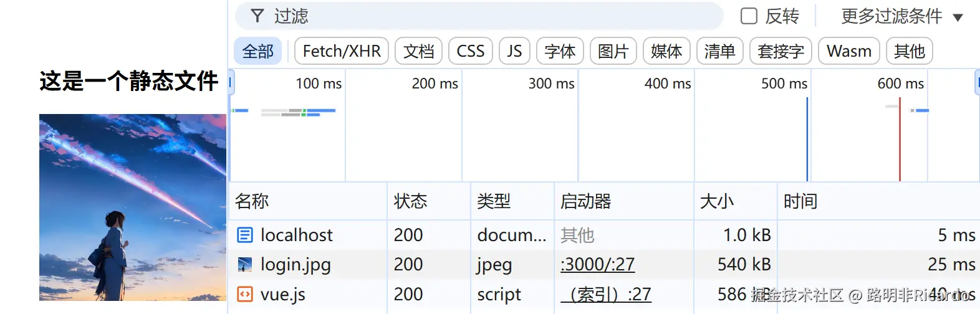Click the vue.js script file icon

(x=245, y=294)
